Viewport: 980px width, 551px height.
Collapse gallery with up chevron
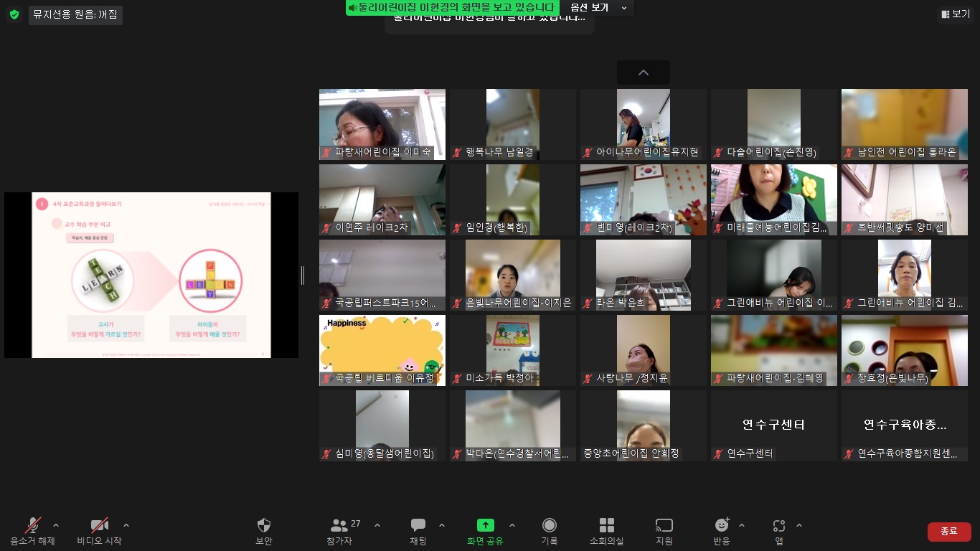click(644, 72)
